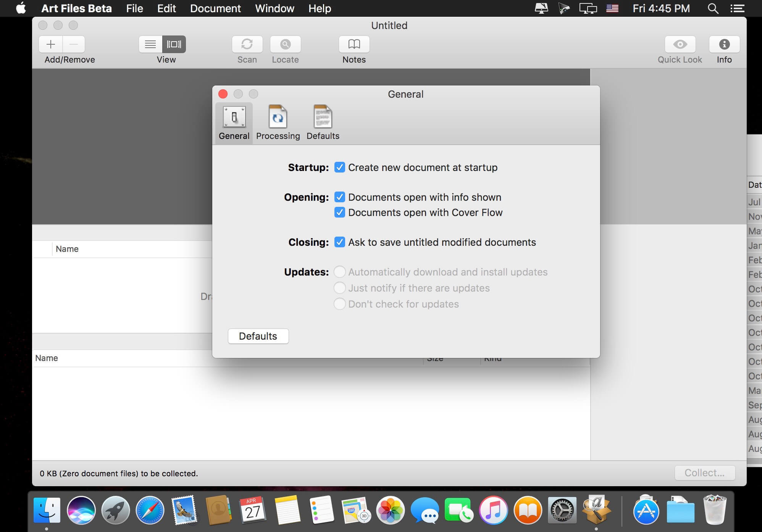Toggle the Info panel
762x532 pixels.
[724, 44]
